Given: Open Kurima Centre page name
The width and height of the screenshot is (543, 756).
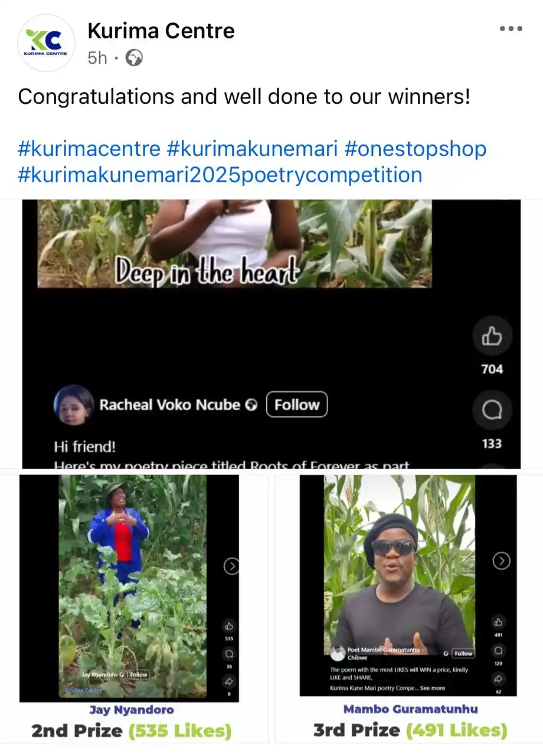Looking at the screenshot, I should tap(161, 31).
